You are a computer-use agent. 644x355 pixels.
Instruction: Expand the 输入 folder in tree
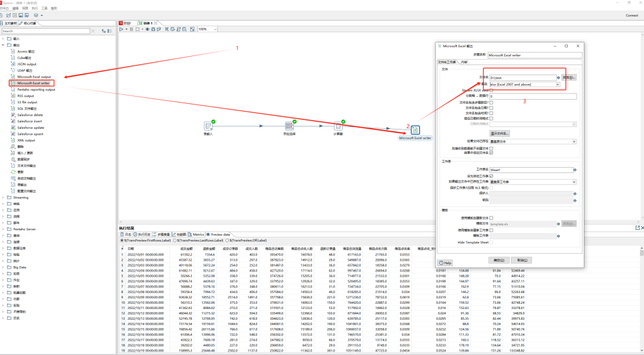[x=4, y=39]
